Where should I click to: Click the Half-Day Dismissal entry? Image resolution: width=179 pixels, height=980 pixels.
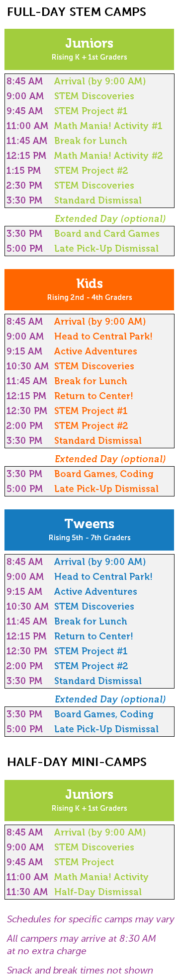coord(98,892)
